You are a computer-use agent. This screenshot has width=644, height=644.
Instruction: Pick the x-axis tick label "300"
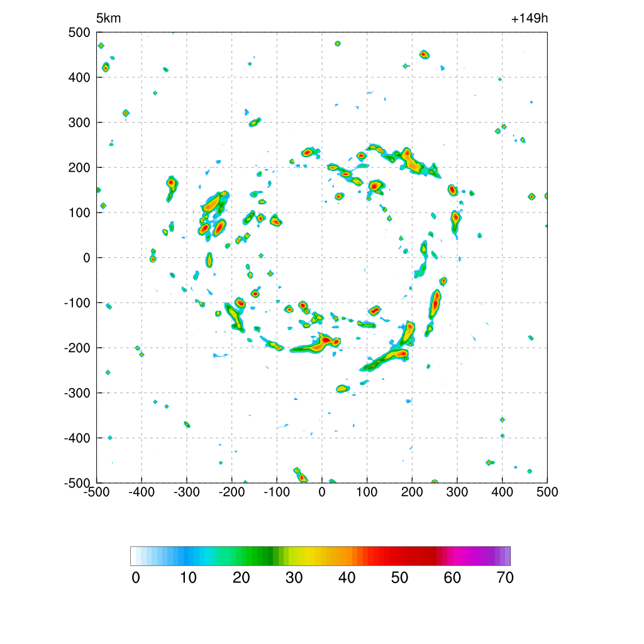coord(457,492)
